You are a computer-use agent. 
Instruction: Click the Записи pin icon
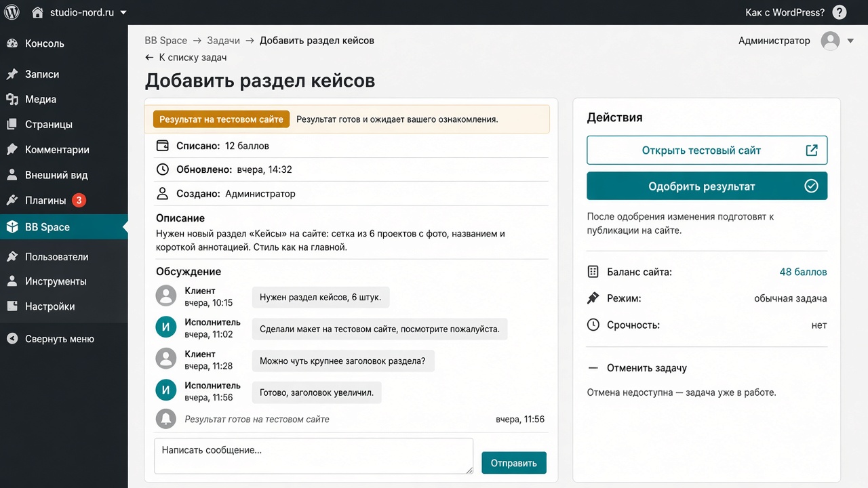(x=12, y=74)
